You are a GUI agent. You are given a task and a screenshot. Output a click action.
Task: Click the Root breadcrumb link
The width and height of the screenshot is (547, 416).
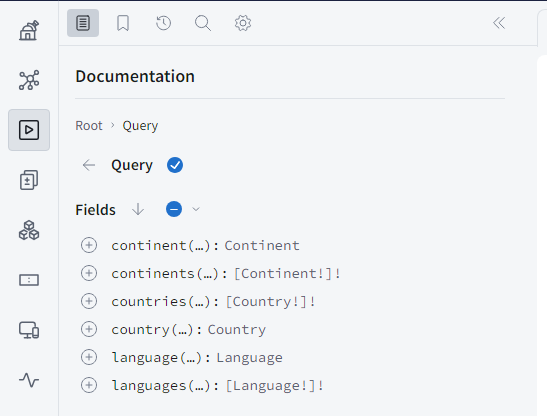pyautogui.click(x=89, y=126)
